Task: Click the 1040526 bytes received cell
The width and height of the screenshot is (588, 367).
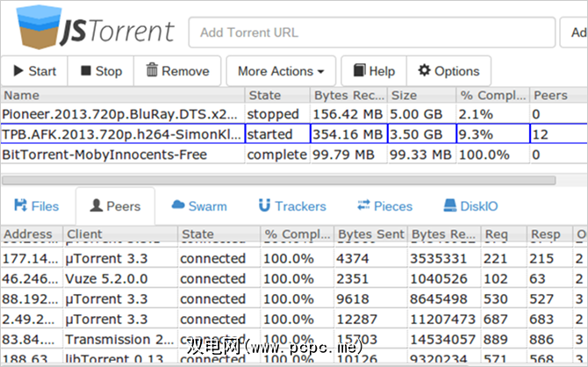Action: point(444,278)
